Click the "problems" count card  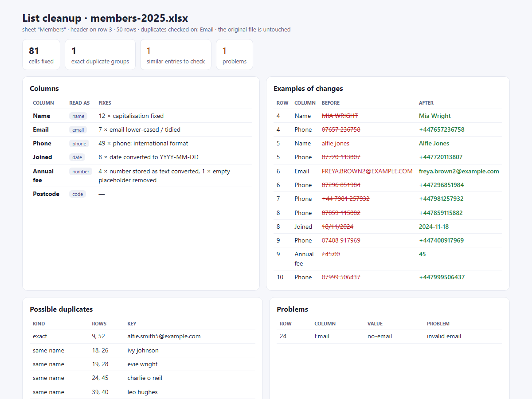point(235,55)
